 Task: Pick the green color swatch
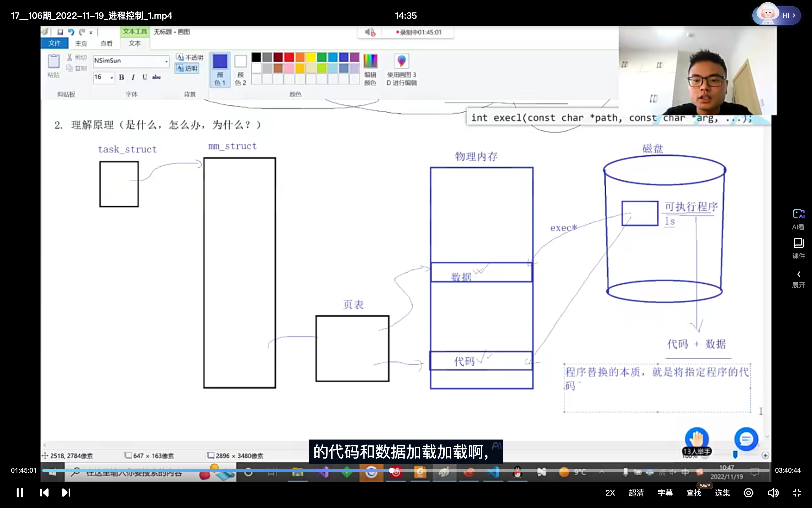pyautogui.click(x=322, y=57)
